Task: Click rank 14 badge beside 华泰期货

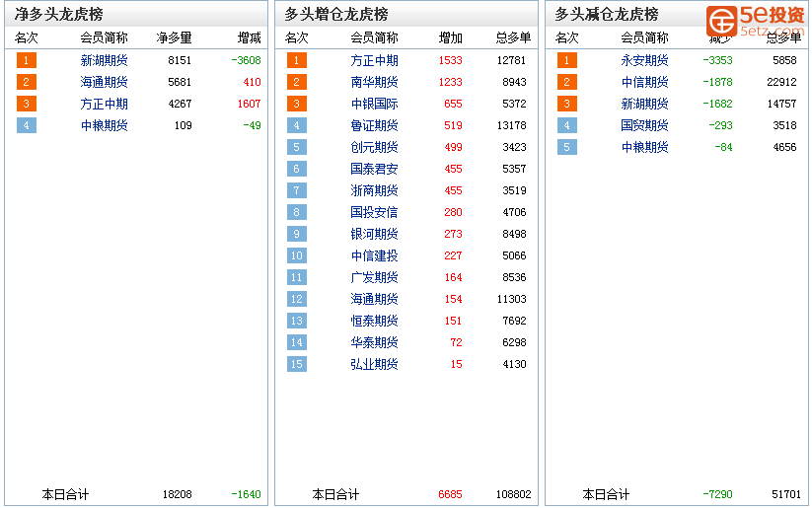Action: point(297,343)
